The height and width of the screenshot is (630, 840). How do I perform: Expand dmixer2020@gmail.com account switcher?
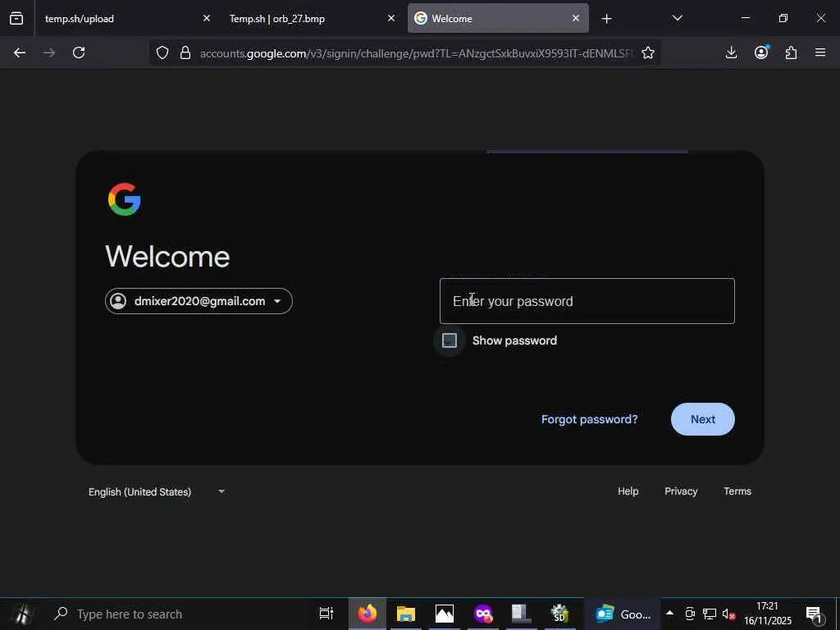pos(199,301)
